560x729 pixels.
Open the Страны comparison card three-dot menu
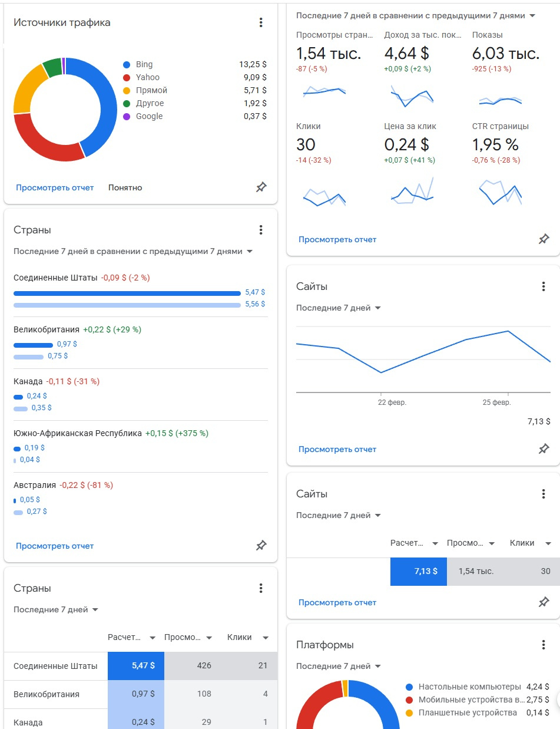(261, 230)
